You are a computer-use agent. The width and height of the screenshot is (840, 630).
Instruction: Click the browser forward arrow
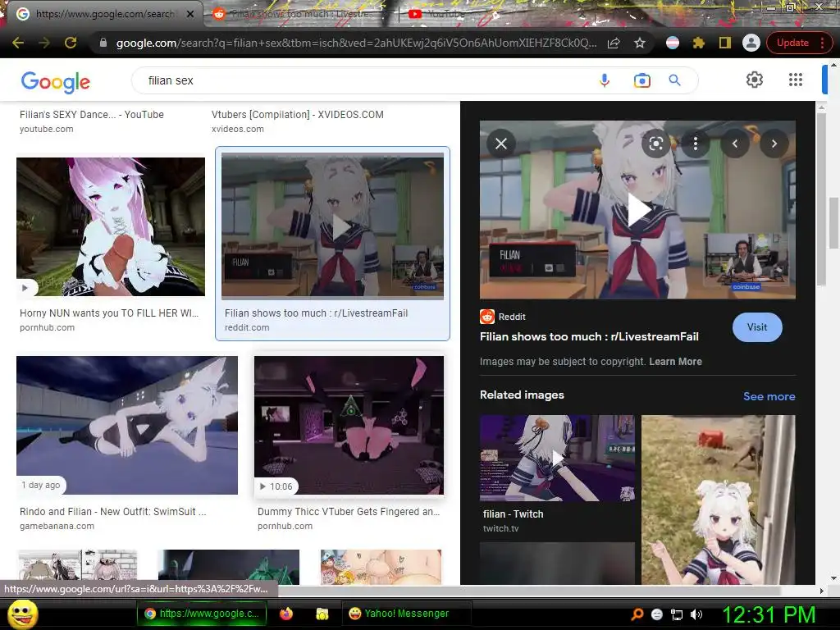pos(44,43)
